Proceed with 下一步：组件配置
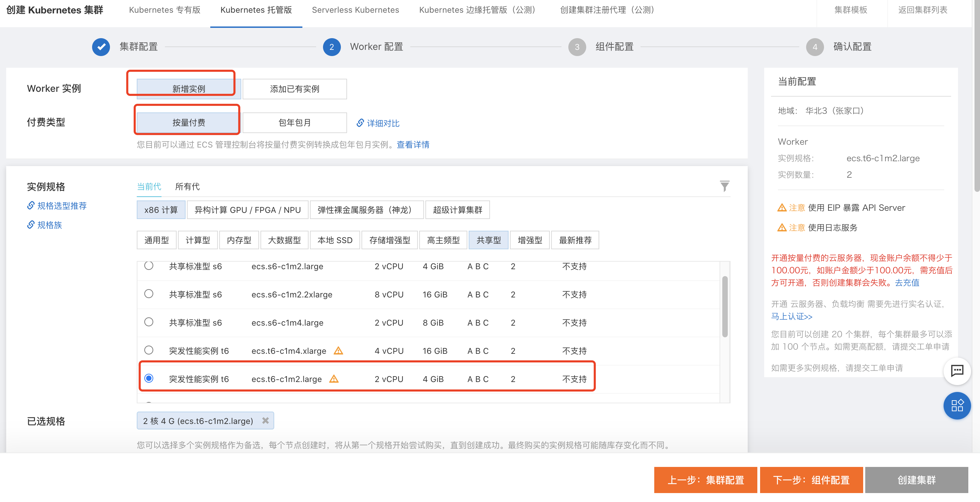This screenshot has height=502, width=980. (811, 480)
